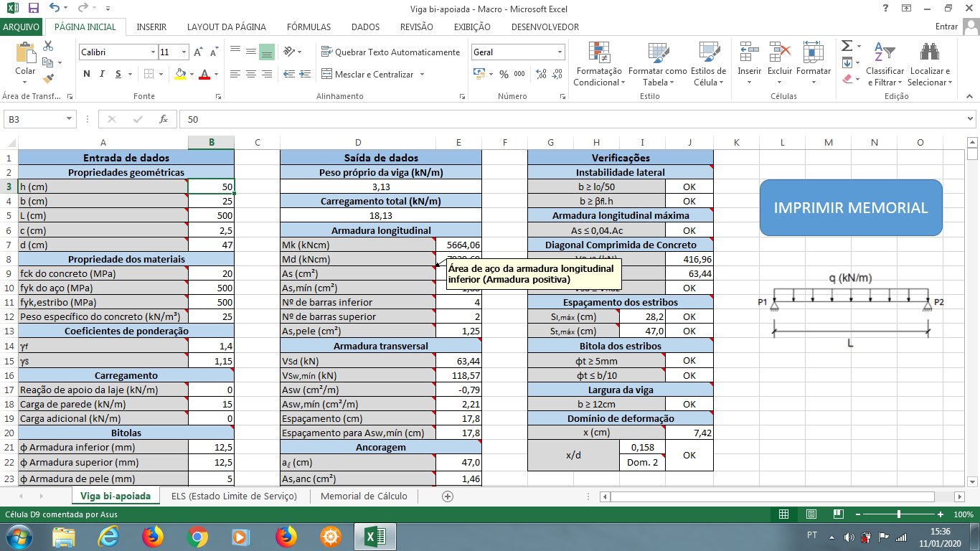The width and height of the screenshot is (980, 551).
Task: Activate the Format Painter brush
Action: [x=48, y=78]
